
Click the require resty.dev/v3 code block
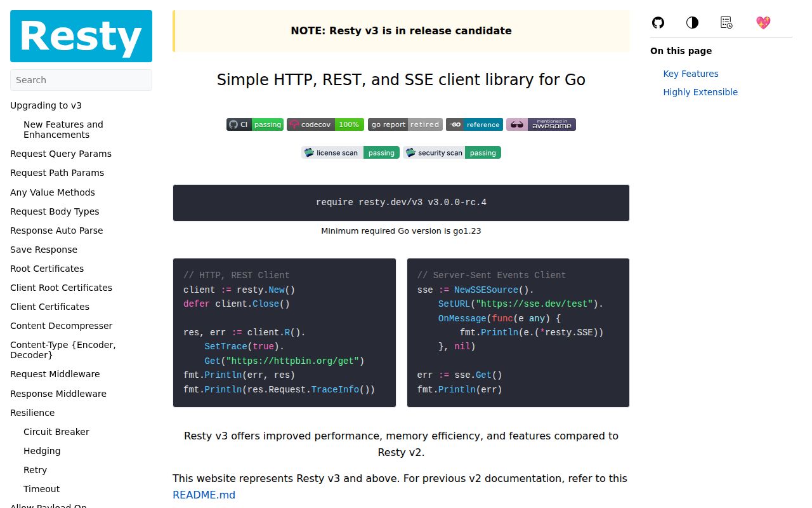tap(401, 203)
